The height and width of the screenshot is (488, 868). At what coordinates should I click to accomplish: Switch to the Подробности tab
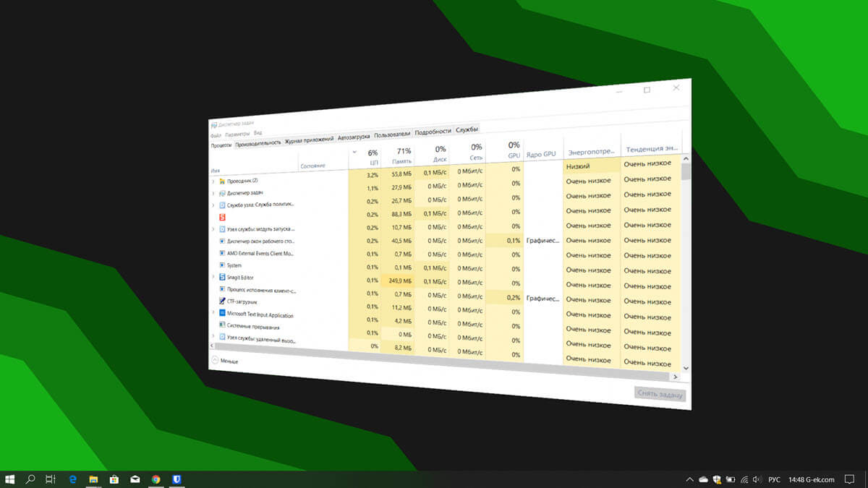pyautogui.click(x=433, y=132)
